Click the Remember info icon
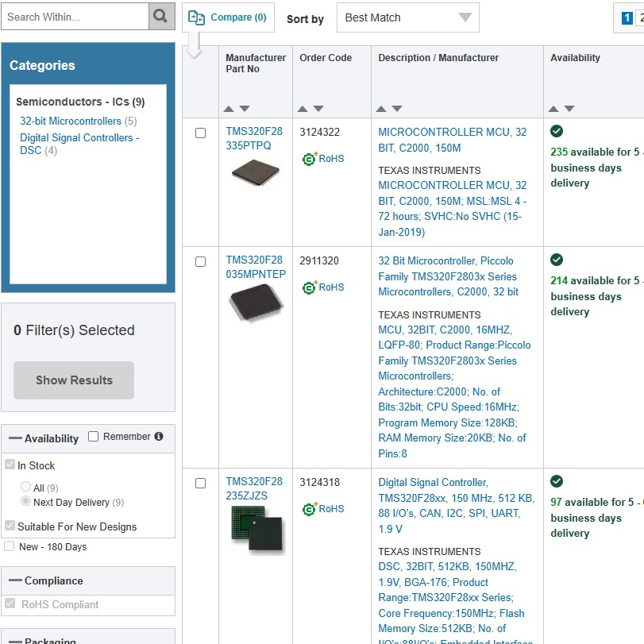Viewport: 644px width, 644px height. click(x=159, y=437)
